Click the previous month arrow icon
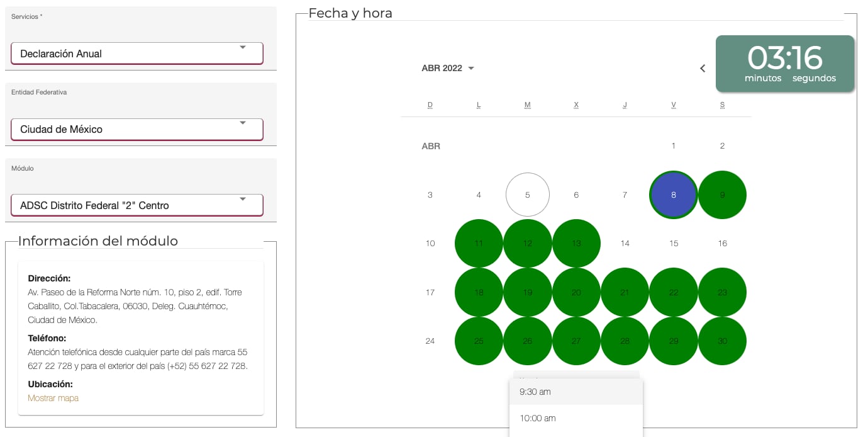Viewport: 868px width, 437px height. pos(703,69)
